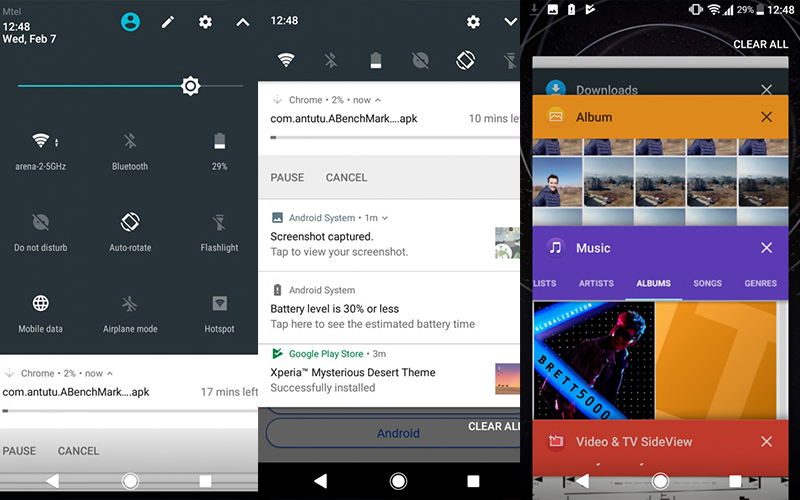Open the Downloads app icon
This screenshot has width=800, height=500.
click(556, 89)
